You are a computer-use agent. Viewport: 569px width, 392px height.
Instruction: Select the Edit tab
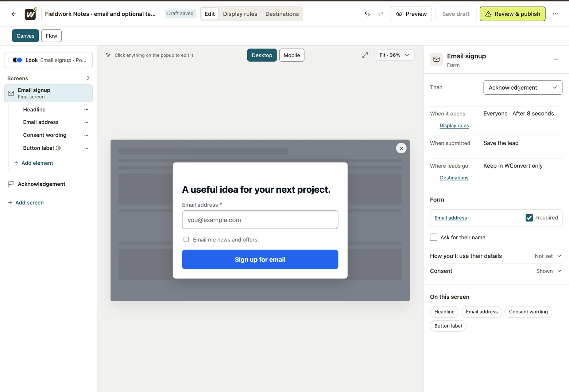(x=210, y=14)
